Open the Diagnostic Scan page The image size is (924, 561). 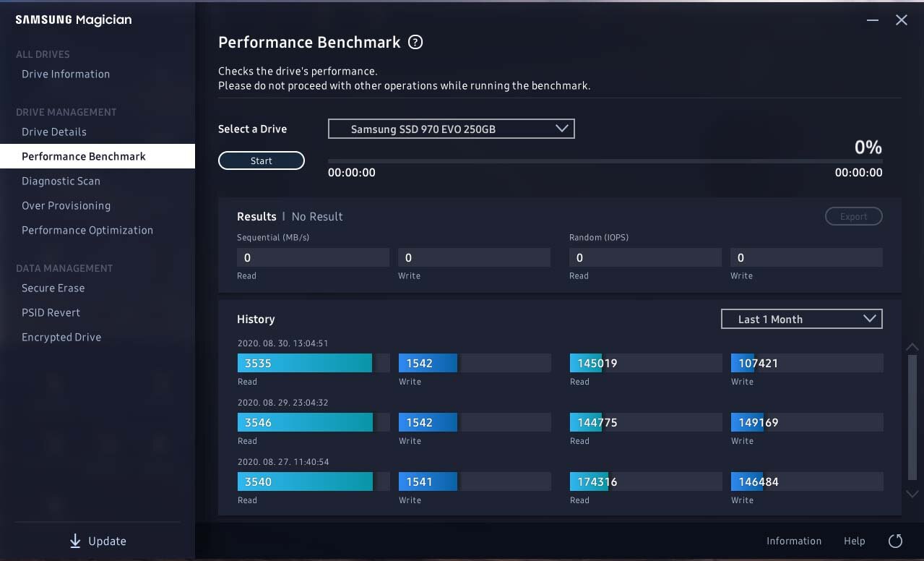click(61, 181)
